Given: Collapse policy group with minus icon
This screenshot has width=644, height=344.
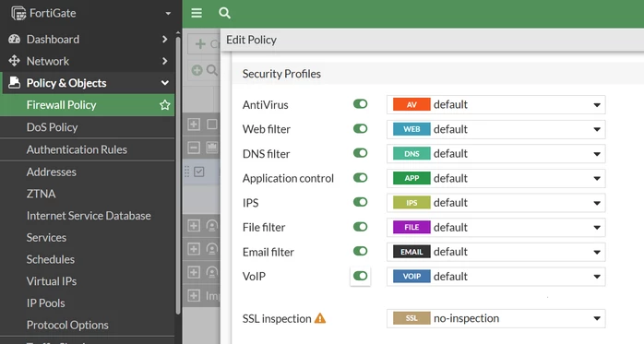Looking at the screenshot, I should click(194, 148).
